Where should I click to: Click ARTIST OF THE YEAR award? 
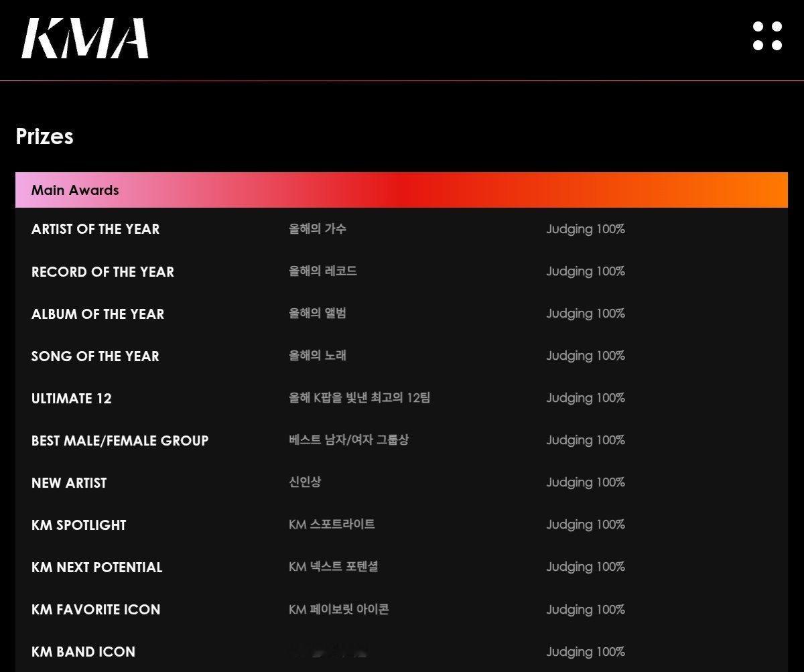[95, 229]
